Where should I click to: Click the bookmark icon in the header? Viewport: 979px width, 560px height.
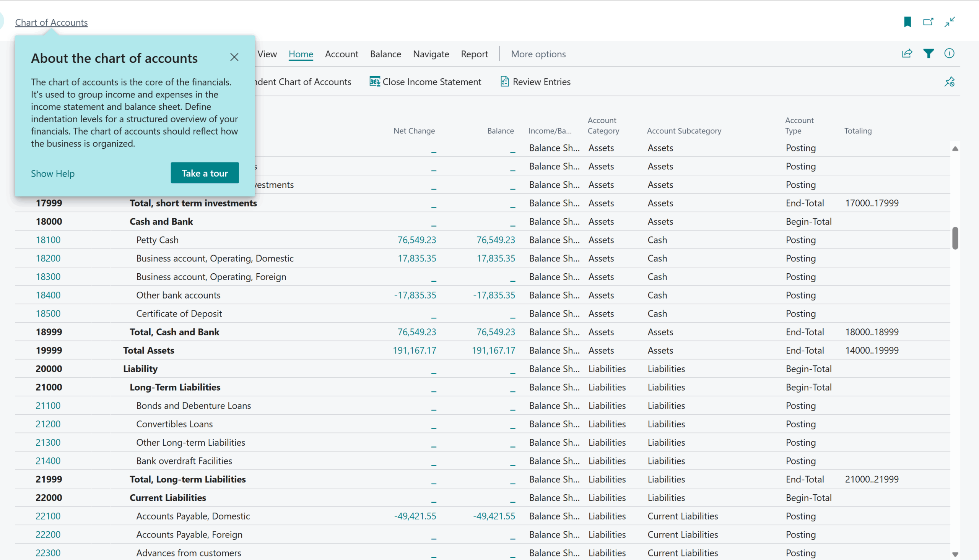907,22
